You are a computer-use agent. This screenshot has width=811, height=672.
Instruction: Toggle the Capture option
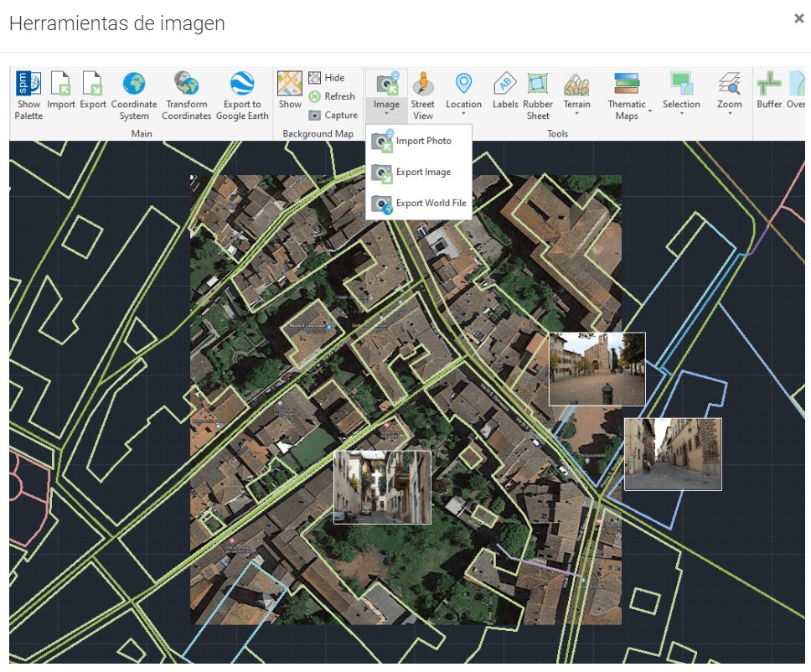pos(333,115)
